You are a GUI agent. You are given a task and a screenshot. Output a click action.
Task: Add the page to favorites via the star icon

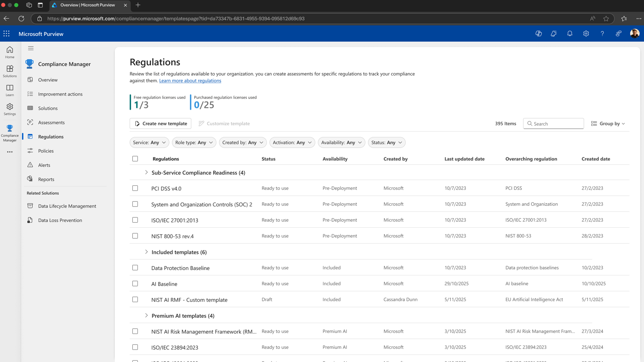point(606,19)
